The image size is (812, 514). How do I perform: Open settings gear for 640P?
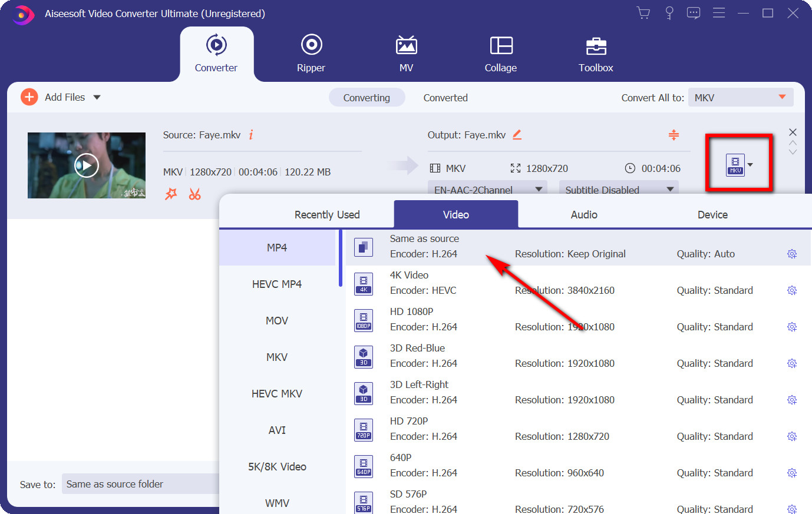click(792, 473)
